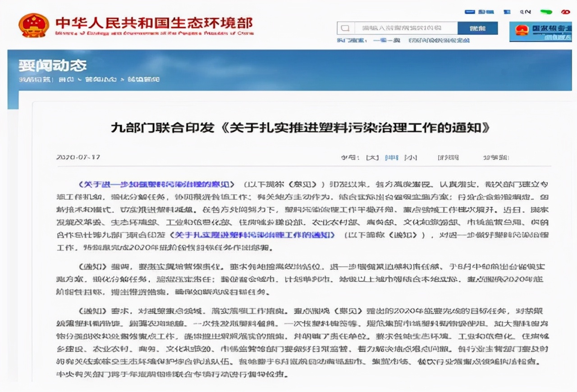Open the 《关于进一步加强塑料污染治理的意见》 link
This screenshot has height=392, width=577.
click(x=156, y=184)
